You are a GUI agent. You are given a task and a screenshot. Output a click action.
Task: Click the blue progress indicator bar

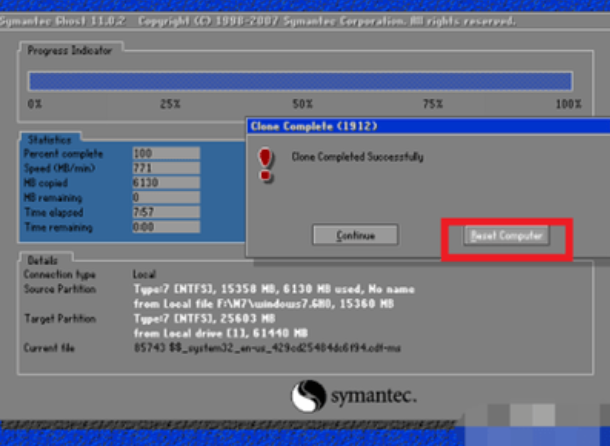tap(300, 81)
